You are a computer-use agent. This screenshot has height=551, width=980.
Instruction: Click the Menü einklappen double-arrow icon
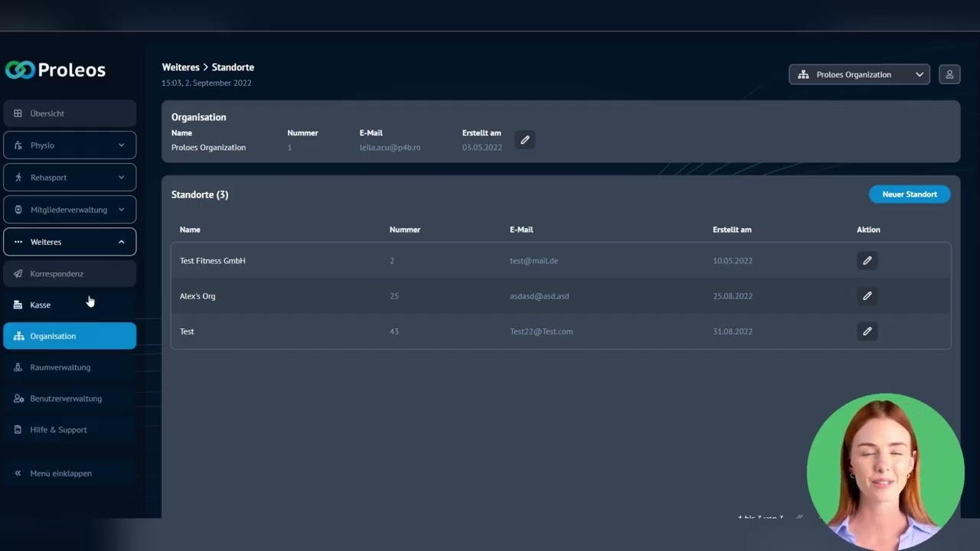[18, 474]
